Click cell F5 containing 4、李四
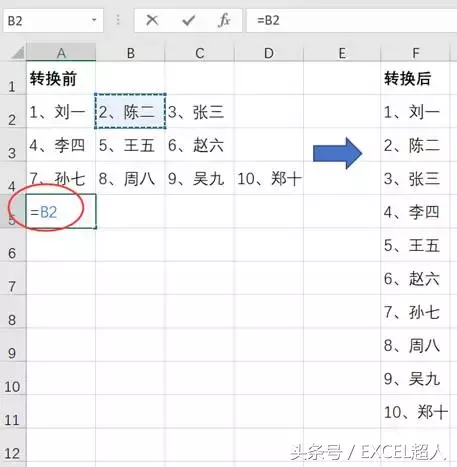This screenshot has width=457, height=467. click(416, 211)
